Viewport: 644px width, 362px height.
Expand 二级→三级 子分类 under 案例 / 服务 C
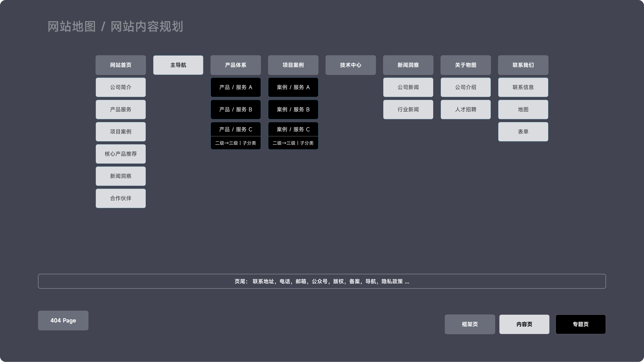coord(293,143)
